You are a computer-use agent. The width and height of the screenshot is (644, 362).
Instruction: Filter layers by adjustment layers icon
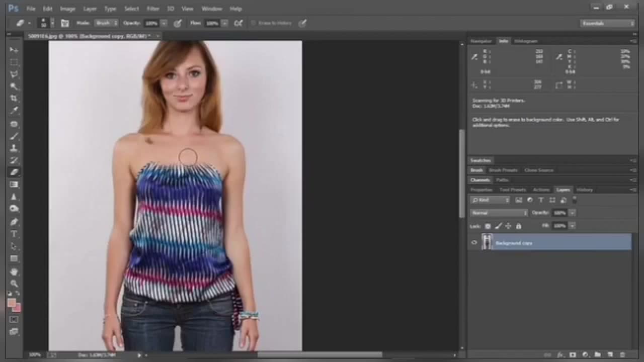point(530,200)
